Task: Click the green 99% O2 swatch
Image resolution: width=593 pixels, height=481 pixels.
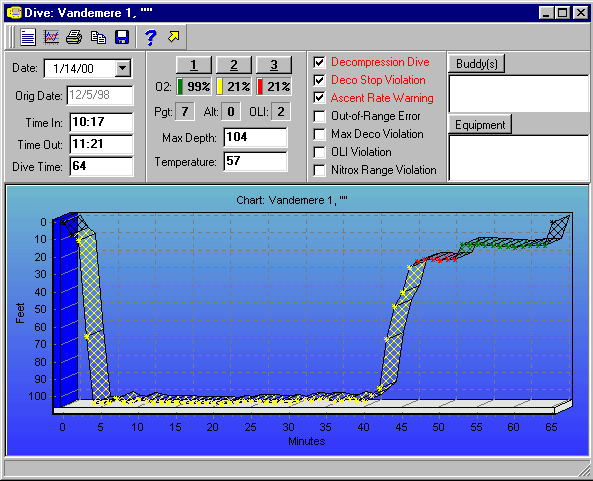Action: pyautogui.click(x=180, y=86)
